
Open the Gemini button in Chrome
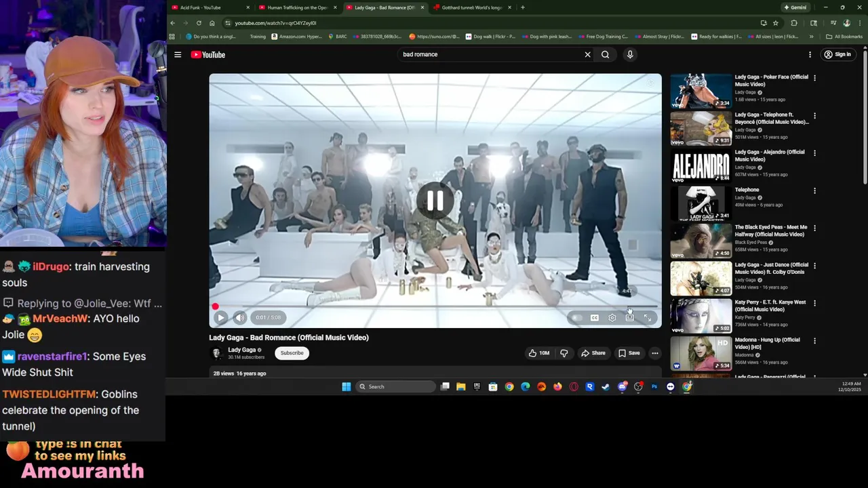click(795, 7)
